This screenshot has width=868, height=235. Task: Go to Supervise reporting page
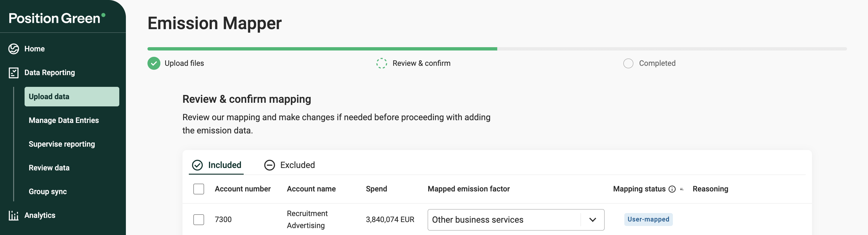pyautogui.click(x=62, y=144)
